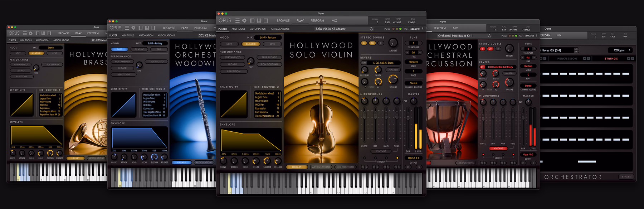Open Sci-Fi + Fantasy mix dropdown in Solo Violin window
The height and width of the screenshot is (209, 644).
point(268,37)
